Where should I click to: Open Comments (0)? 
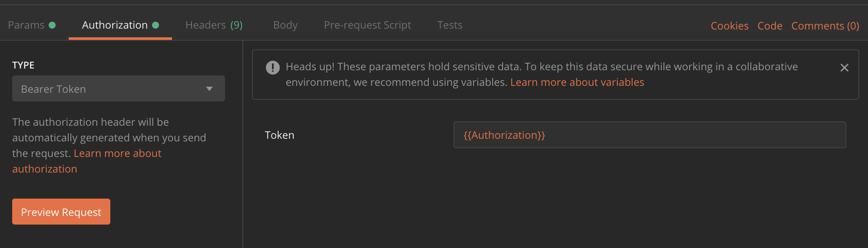pos(825,26)
